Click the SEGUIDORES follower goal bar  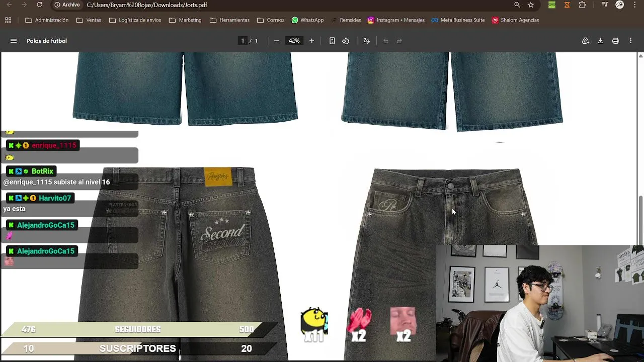coord(138,329)
